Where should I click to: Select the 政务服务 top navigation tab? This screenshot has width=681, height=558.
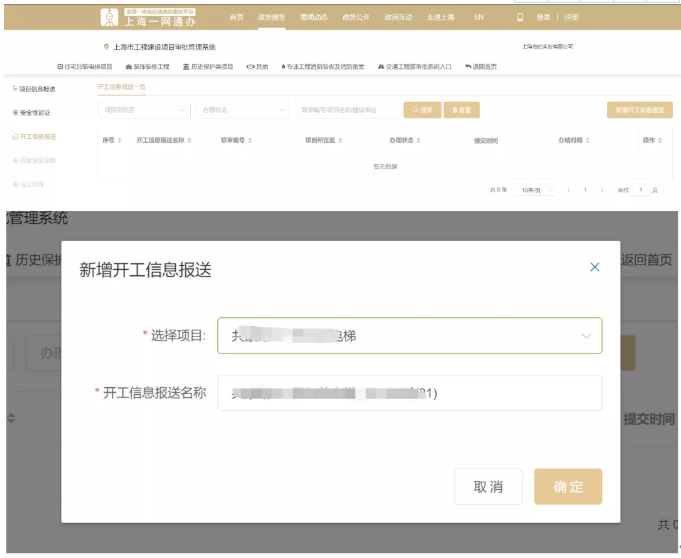click(x=271, y=17)
